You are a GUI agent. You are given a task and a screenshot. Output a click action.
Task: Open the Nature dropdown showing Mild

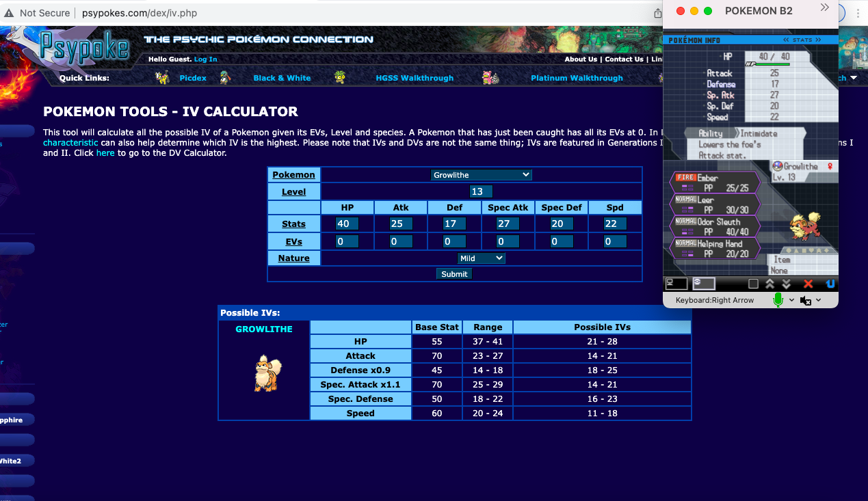tap(482, 258)
